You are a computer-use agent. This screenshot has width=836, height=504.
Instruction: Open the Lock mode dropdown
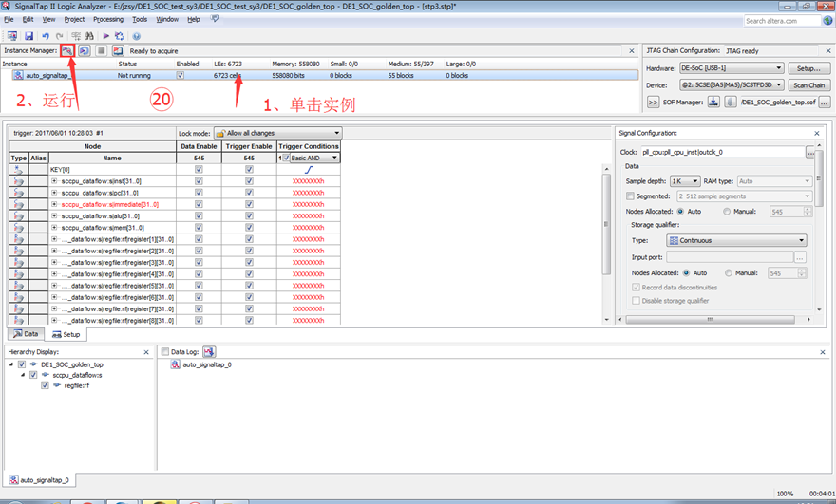[277, 133]
